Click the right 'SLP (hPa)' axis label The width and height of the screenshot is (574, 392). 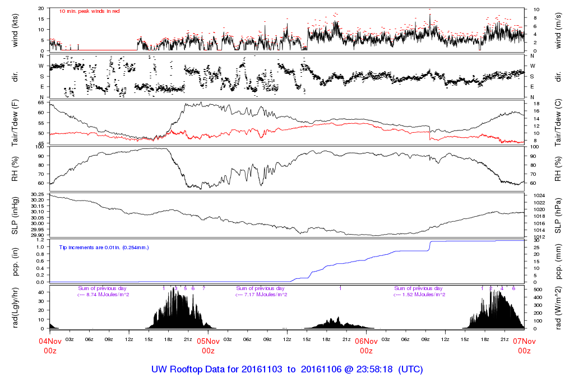click(558, 216)
